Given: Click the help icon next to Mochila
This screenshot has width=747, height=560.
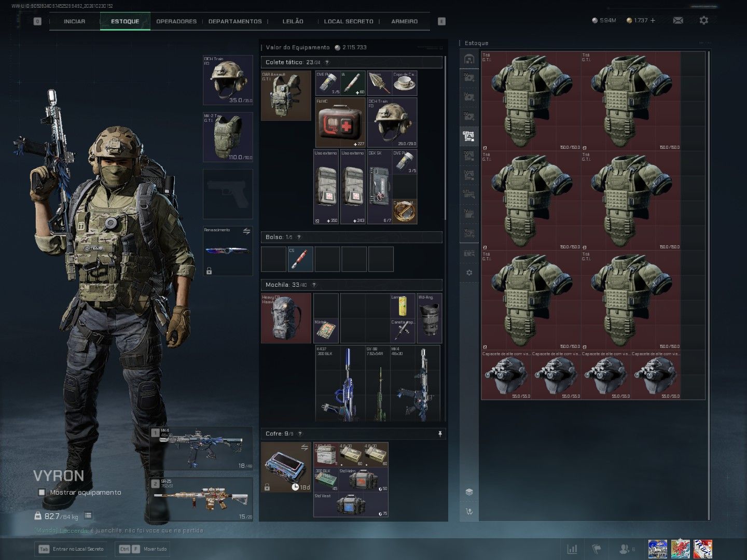Looking at the screenshot, I should pos(313,285).
